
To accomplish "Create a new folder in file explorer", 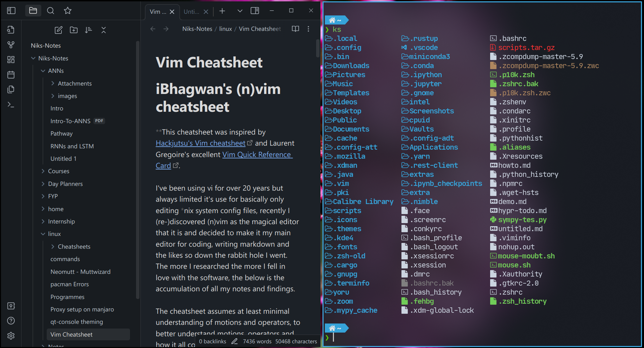I will pyautogui.click(x=74, y=30).
